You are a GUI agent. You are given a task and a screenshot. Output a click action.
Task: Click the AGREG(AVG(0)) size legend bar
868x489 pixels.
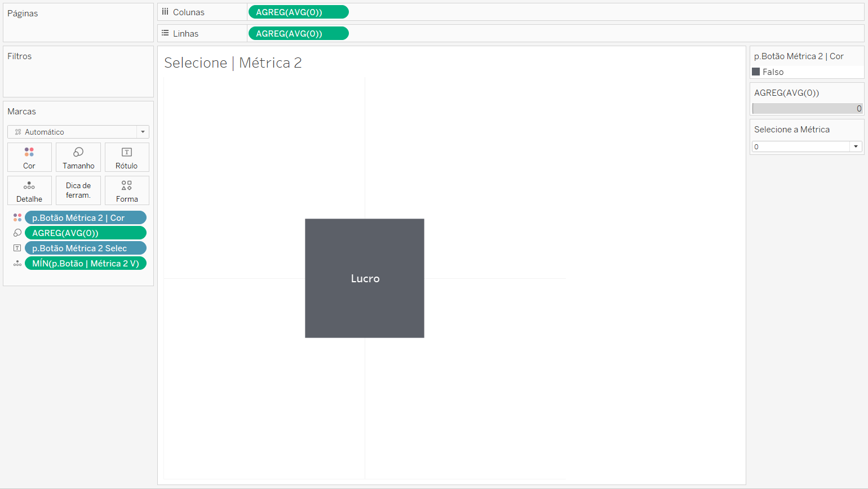pyautogui.click(x=807, y=108)
